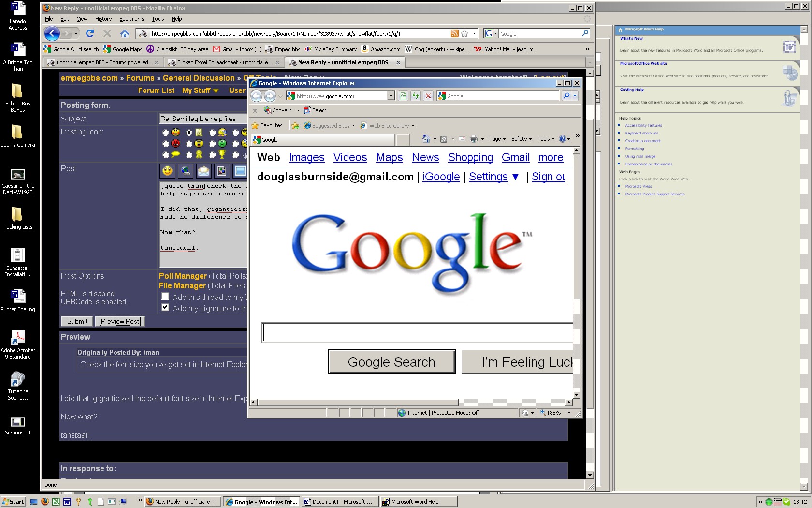This screenshot has height=508, width=812.
Task: Open the Page menu dropdown in IE
Action: click(x=497, y=139)
